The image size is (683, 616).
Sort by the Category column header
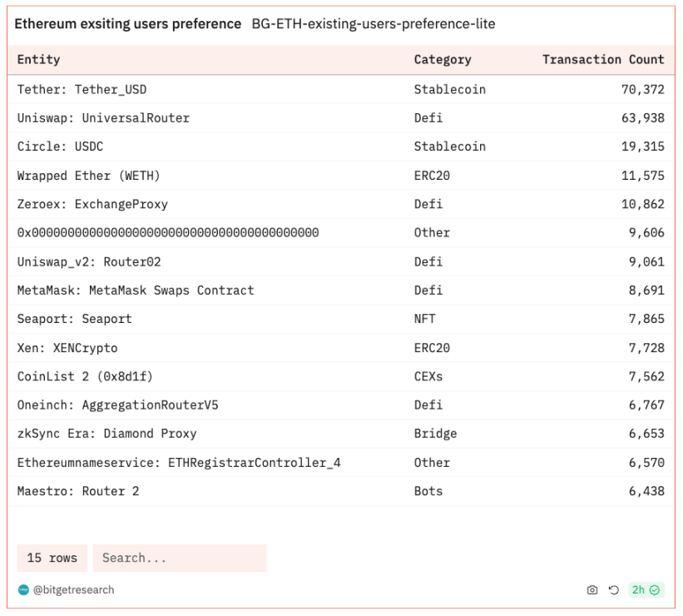(x=443, y=60)
